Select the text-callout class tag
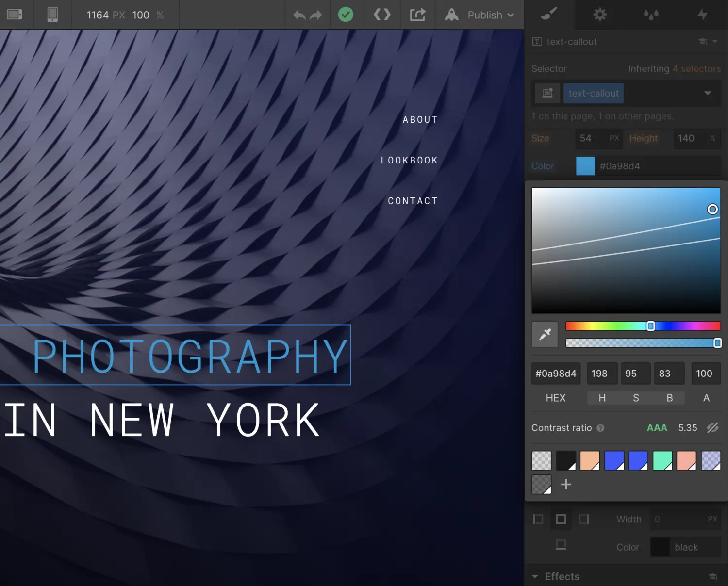 (594, 93)
